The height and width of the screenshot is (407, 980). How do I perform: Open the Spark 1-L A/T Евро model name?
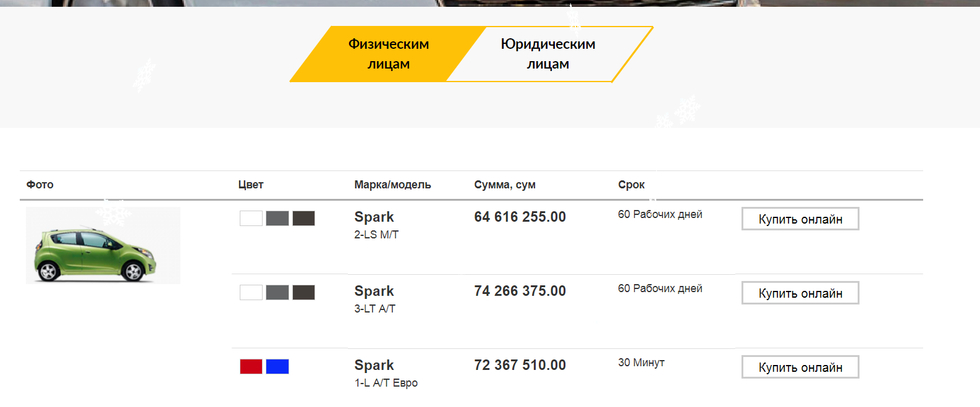click(374, 366)
